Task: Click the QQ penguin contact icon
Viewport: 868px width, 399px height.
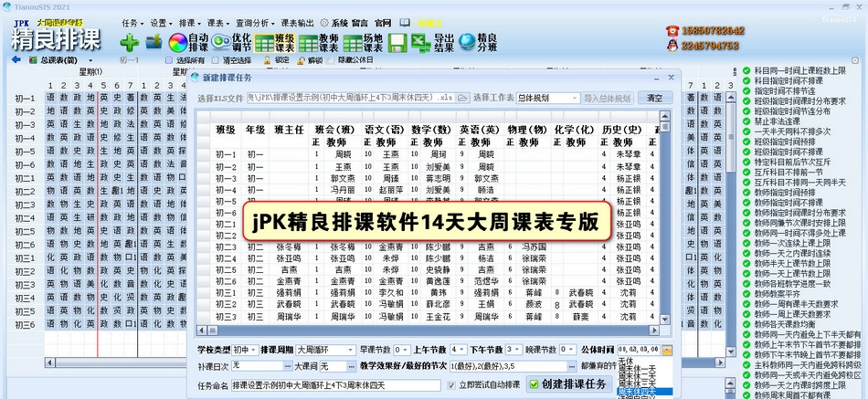Action: click(x=672, y=46)
